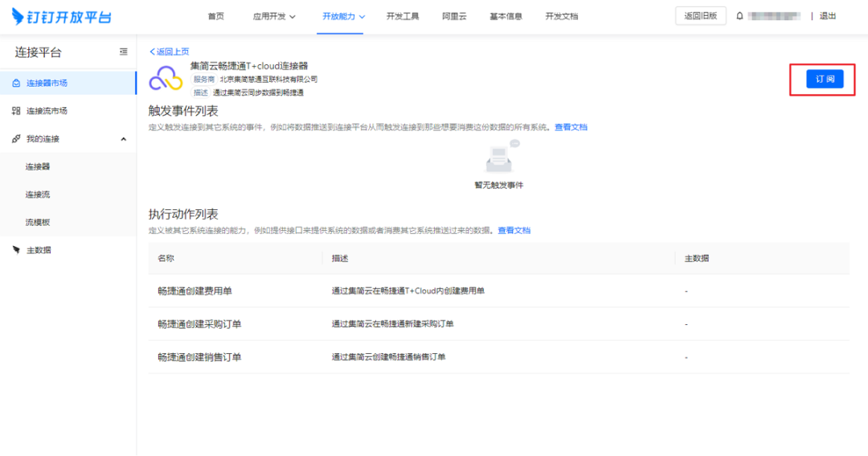This screenshot has width=868, height=456.
Task: Click the 我的连接 link icon
Action: (x=16, y=138)
